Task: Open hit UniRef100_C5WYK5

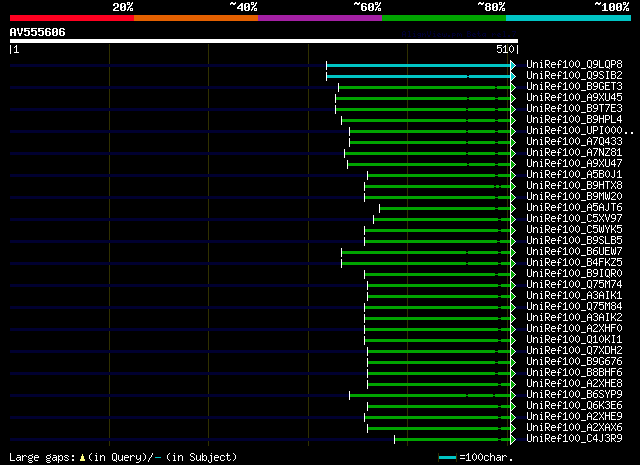Action: (574, 229)
